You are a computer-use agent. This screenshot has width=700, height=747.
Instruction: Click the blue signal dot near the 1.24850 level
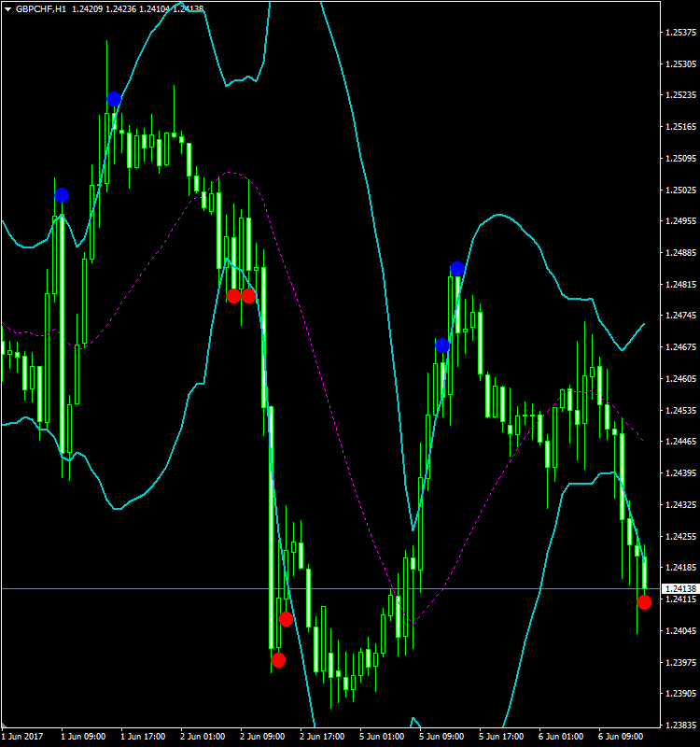pos(457,269)
